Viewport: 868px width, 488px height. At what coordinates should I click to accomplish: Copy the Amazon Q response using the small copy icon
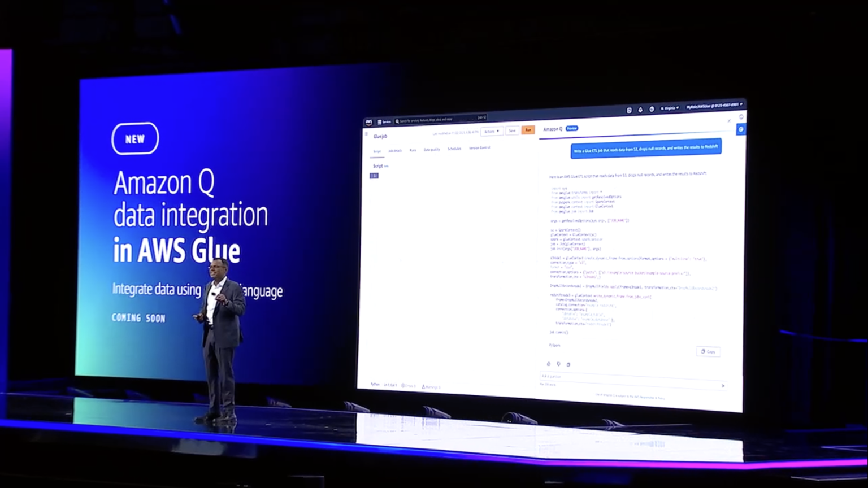(x=568, y=364)
